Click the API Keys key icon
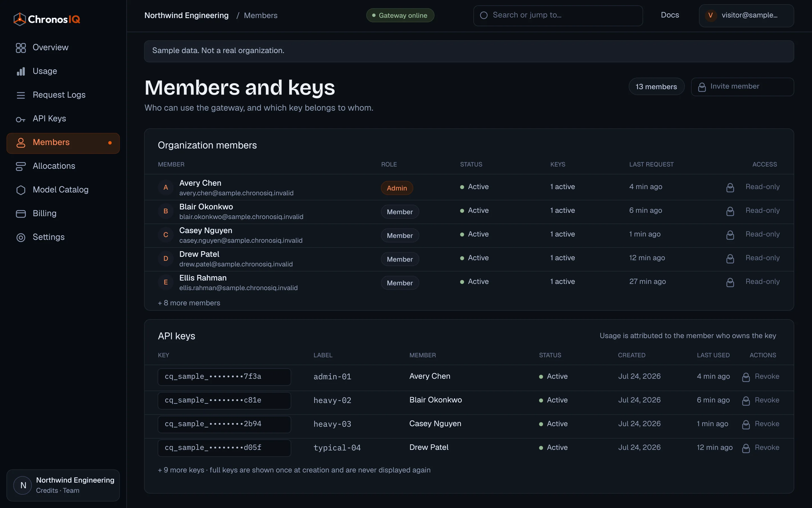812x508 pixels. [x=21, y=119]
